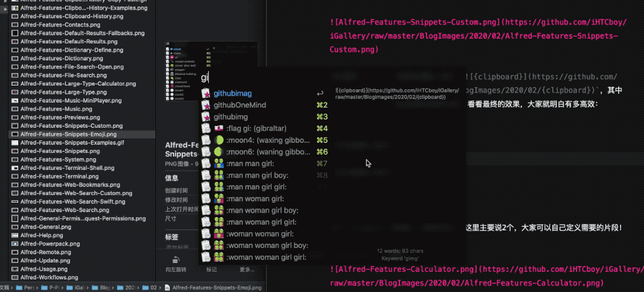Expand the Alfred-Features-Clipbo...-History-Examples.png row disclosure triangle

[x=6, y=8]
